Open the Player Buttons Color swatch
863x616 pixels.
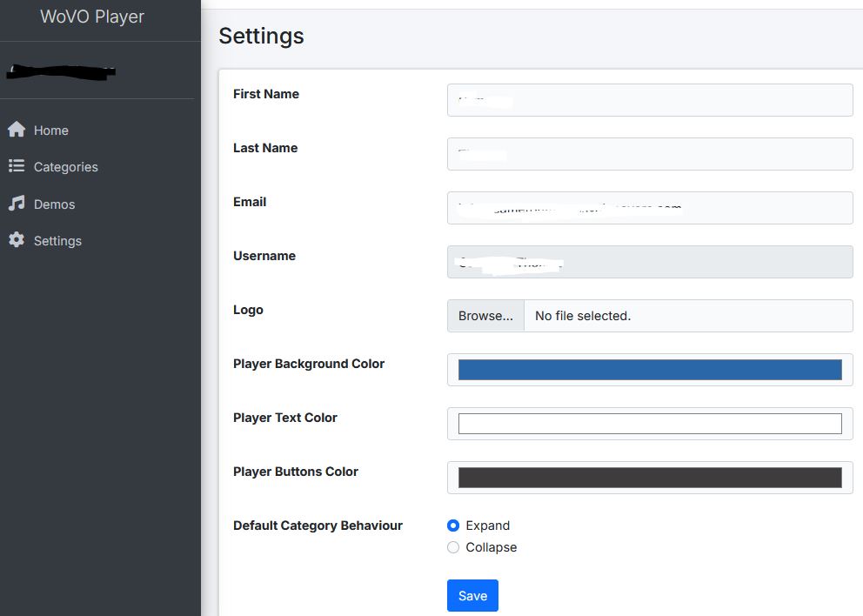(649, 478)
